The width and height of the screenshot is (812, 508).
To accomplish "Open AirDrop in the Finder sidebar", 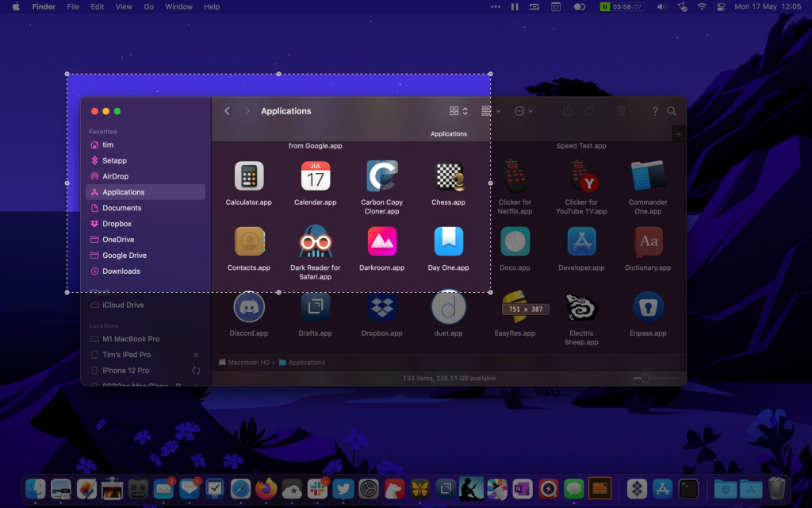I will pos(146,176).
